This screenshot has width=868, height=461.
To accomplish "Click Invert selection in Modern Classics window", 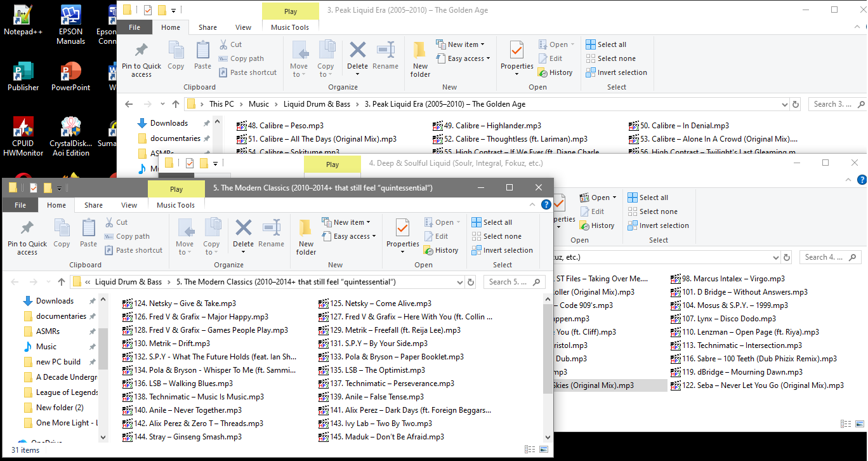I will coord(503,250).
